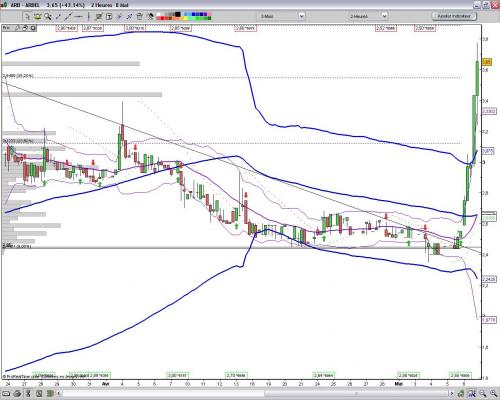The height and width of the screenshot is (400, 500).
Task: Click the zoom out magnifier bottom right
Action: point(483,394)
